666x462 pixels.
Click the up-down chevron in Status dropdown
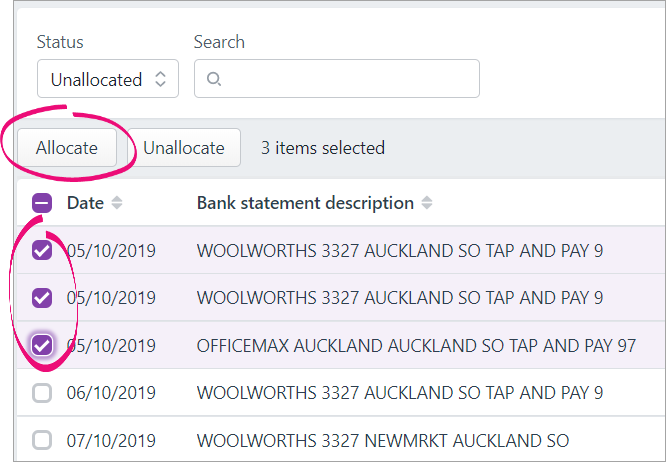coord(160,79)
